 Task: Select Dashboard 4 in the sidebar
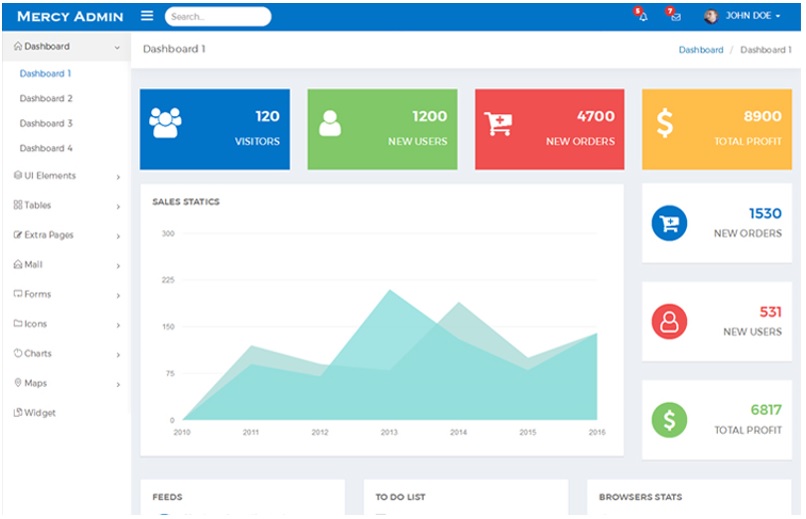click(x=46, y=148)
